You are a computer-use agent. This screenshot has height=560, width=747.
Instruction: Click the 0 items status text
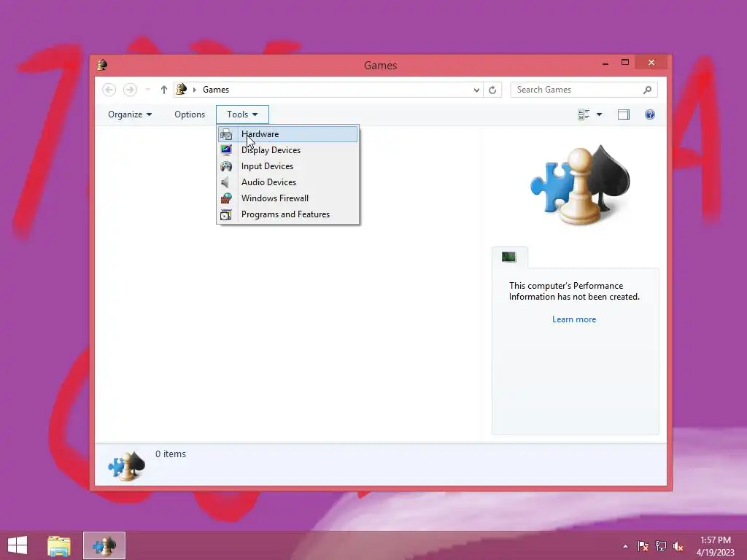pos(171,454)
